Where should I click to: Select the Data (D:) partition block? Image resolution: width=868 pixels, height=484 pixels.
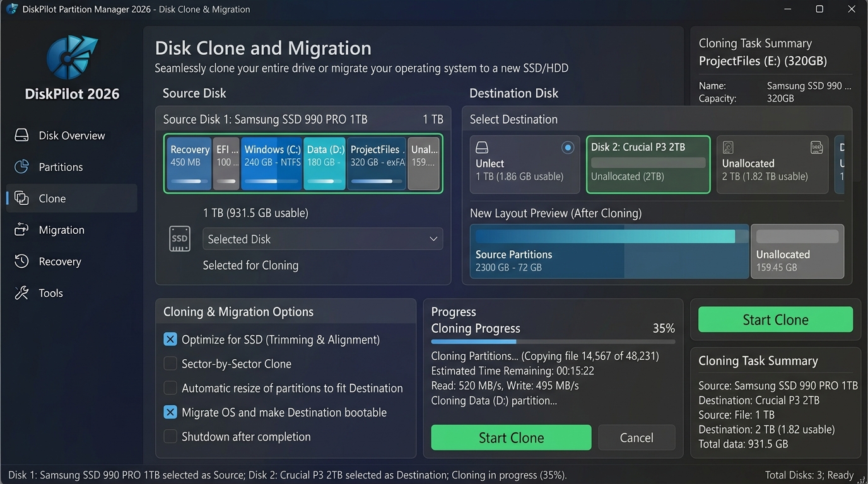tap(325, 163)
